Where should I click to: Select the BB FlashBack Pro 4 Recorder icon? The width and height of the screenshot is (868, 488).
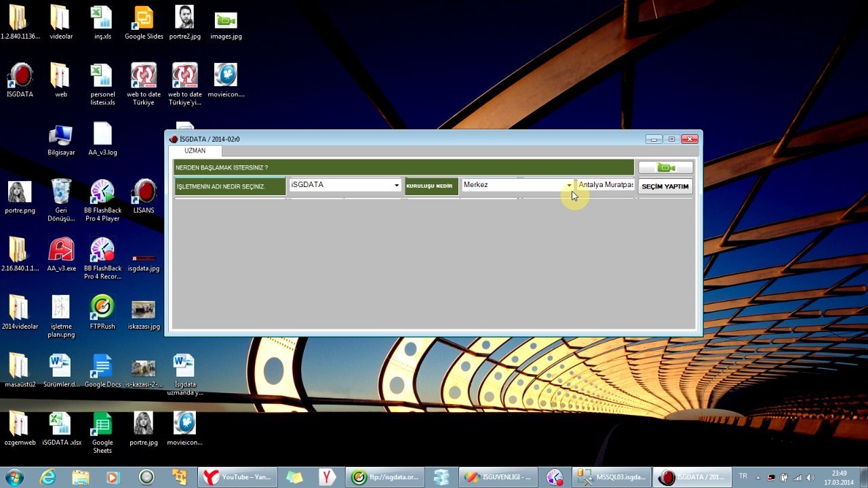point(102,259)
